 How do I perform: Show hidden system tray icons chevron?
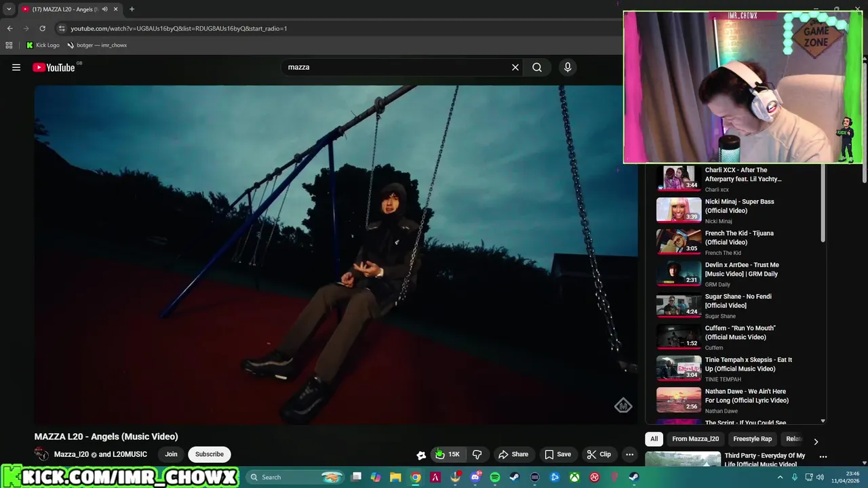(x=780, y=477)
